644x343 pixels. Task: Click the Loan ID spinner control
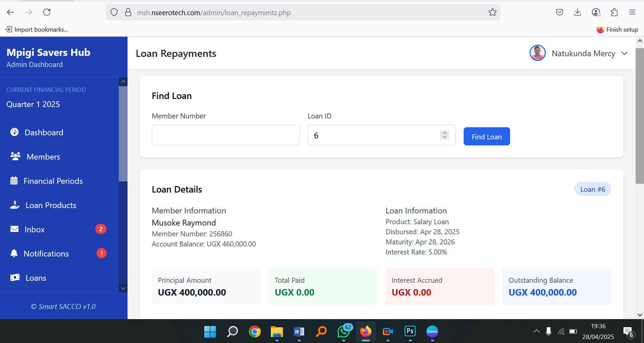(444, 135)
